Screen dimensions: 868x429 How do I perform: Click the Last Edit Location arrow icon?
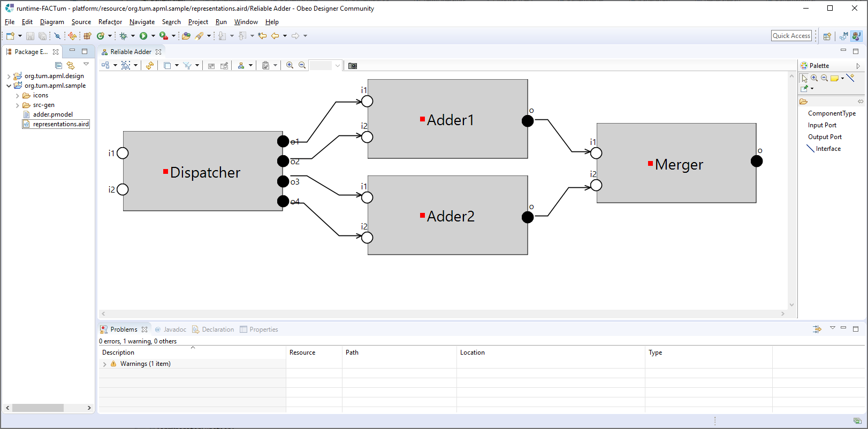click(x=262, y=36)
